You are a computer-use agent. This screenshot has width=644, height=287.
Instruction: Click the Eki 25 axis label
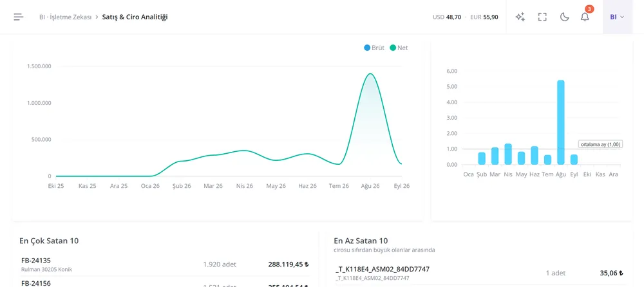click(56, 186)
